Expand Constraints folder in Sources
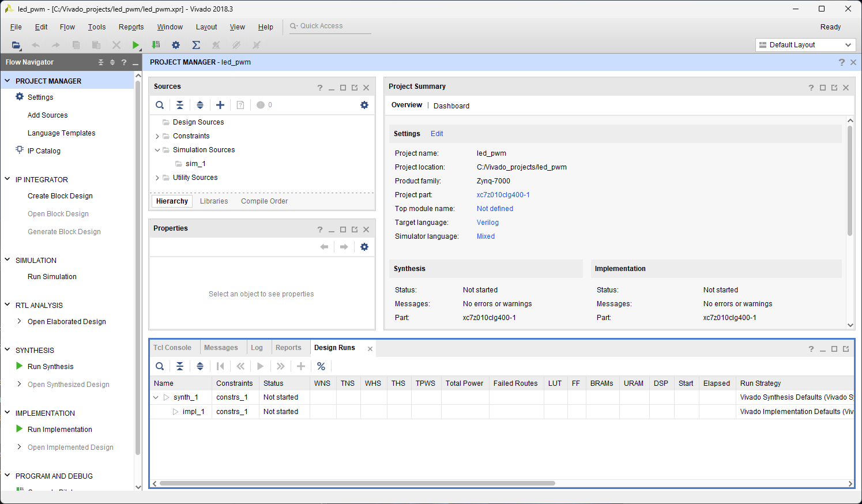862x504 pixels. coord(157,136)
